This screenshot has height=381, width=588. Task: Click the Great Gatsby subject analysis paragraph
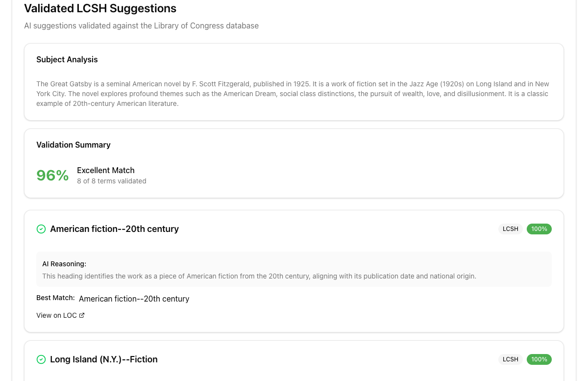coord(293,94)
